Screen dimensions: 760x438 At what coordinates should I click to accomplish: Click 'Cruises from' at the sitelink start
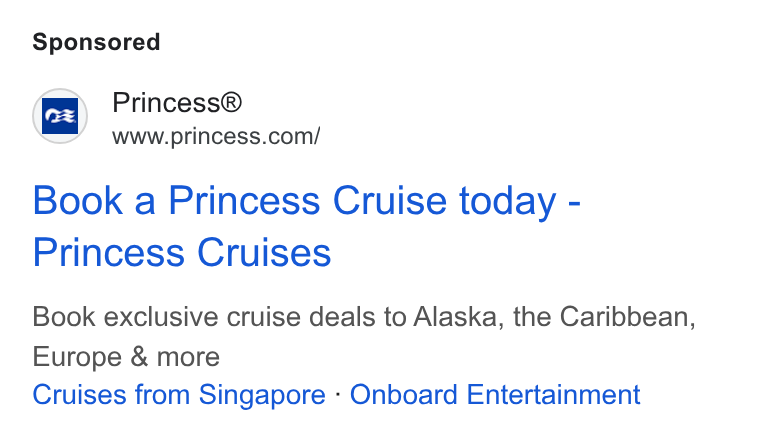pyautogui.click(x=111, y=394)
